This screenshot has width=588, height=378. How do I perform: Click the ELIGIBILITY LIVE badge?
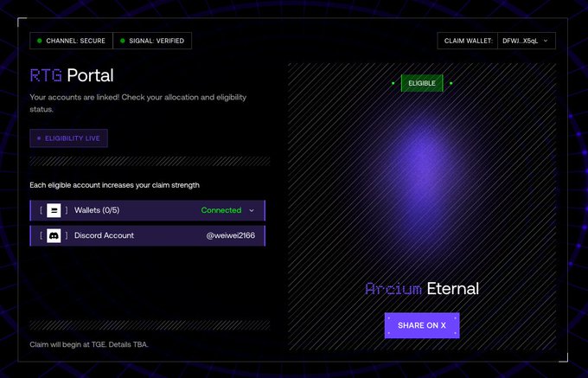click(68, 138)
